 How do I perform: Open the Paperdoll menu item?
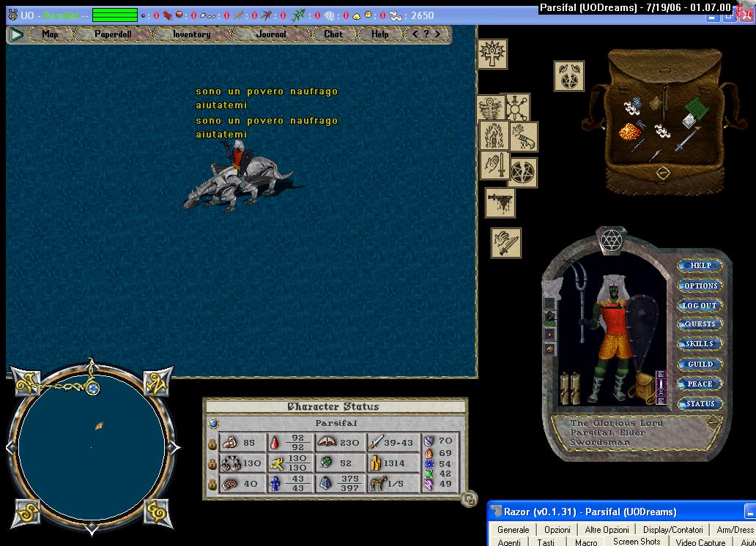(113, 34)
